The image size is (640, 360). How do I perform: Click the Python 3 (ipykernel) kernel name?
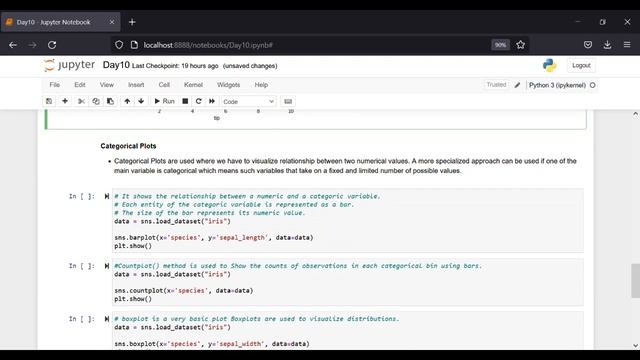(557, 85)
